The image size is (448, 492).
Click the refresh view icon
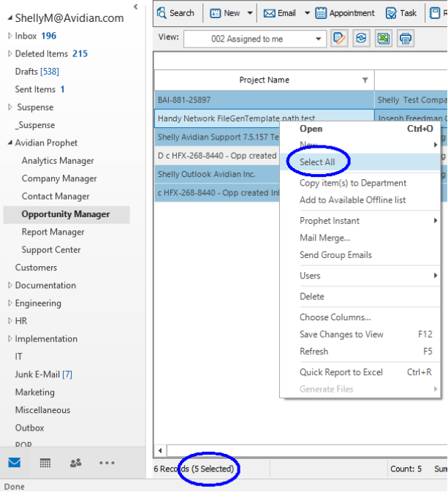coord(361,39)
